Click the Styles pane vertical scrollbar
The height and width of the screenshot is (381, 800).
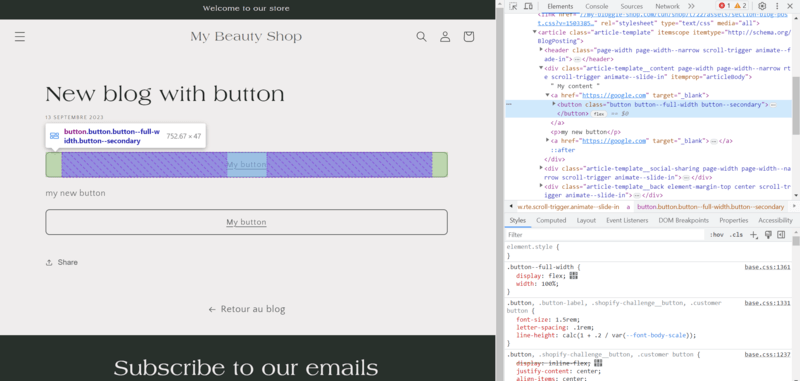(796, 242)
